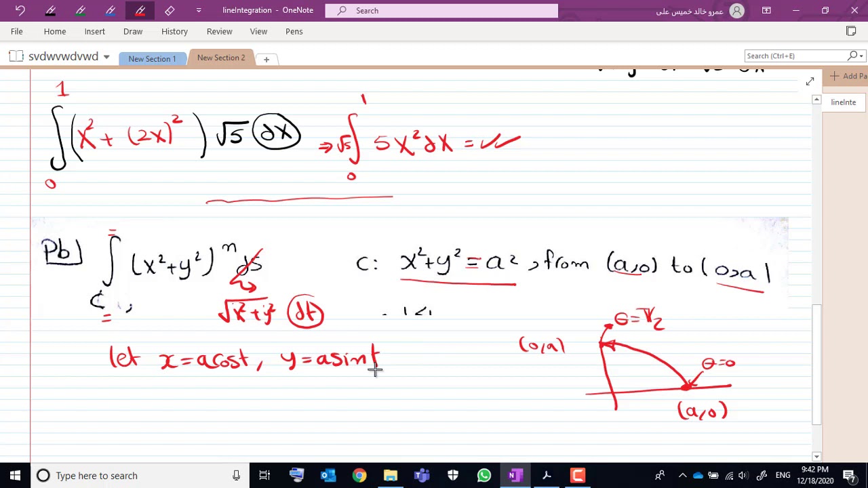The height and width of the screenshot is (488, 868).
Task: Choose the Eraser tool in title bar
Action: [170, 10]
